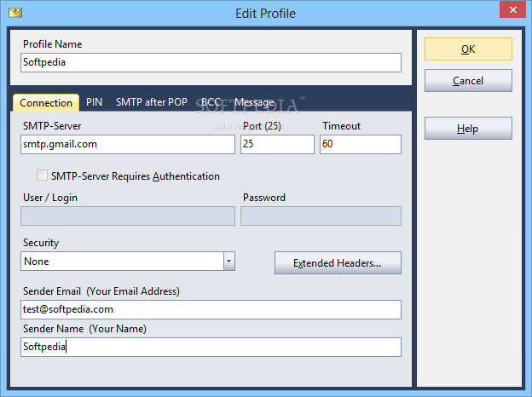This screenshot has width=532, height=397.
Task: Open Extended Headers settings
Action: [338, 262]
